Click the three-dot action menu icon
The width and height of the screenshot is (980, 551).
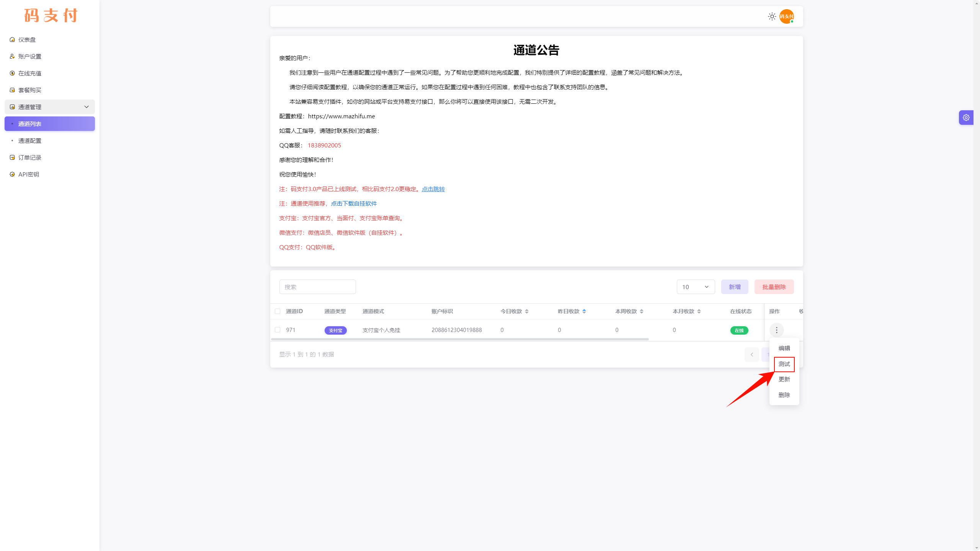pos(776,330)
